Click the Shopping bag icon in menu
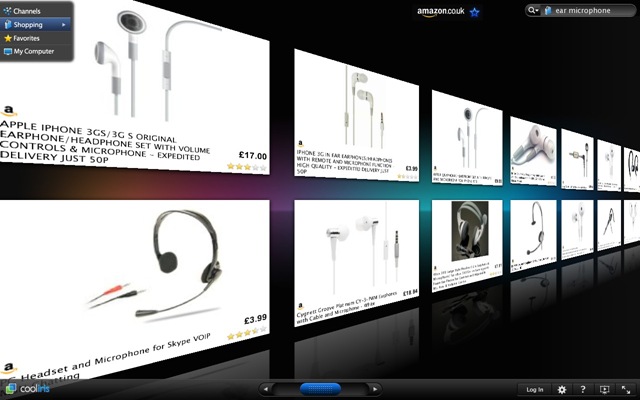The width and height of the screenshot is (640, 400). (x=7, y=25)
